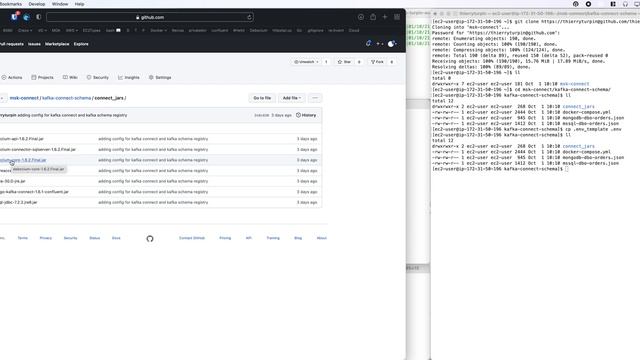Go to Pull requests in GitHub header

[11, 44]
